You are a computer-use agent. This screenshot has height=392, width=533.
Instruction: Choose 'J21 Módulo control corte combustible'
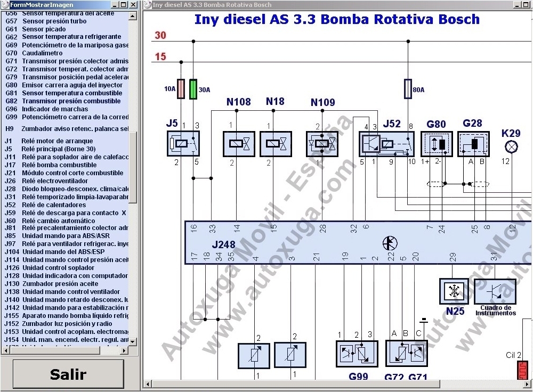click(x=65, y=173)
